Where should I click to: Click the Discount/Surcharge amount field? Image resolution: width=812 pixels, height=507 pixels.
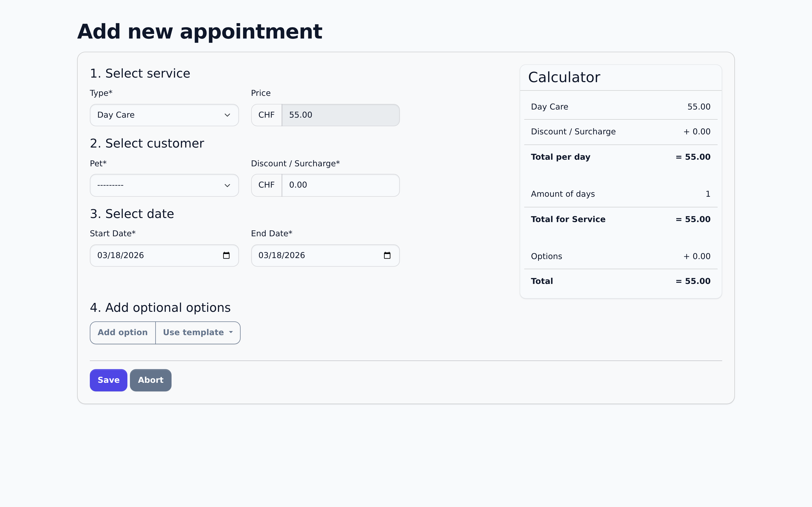click(340, 185)
